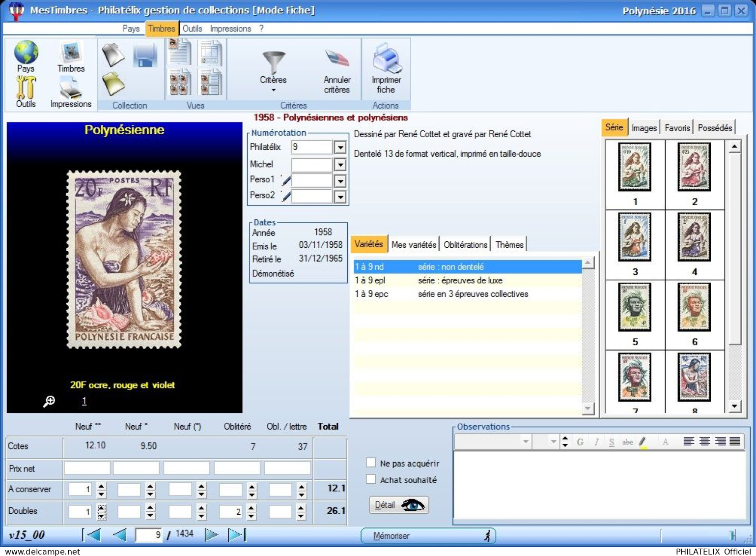Click the Mémoriser button
This screenshot has height=556, width=756.
tap(428, 536)
